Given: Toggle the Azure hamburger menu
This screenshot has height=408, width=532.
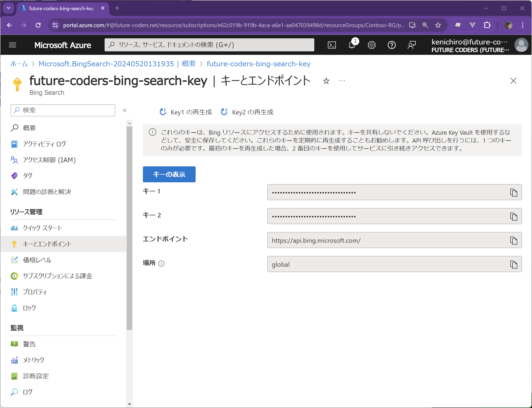Looking at the screenshot, I should coord(13,45).
